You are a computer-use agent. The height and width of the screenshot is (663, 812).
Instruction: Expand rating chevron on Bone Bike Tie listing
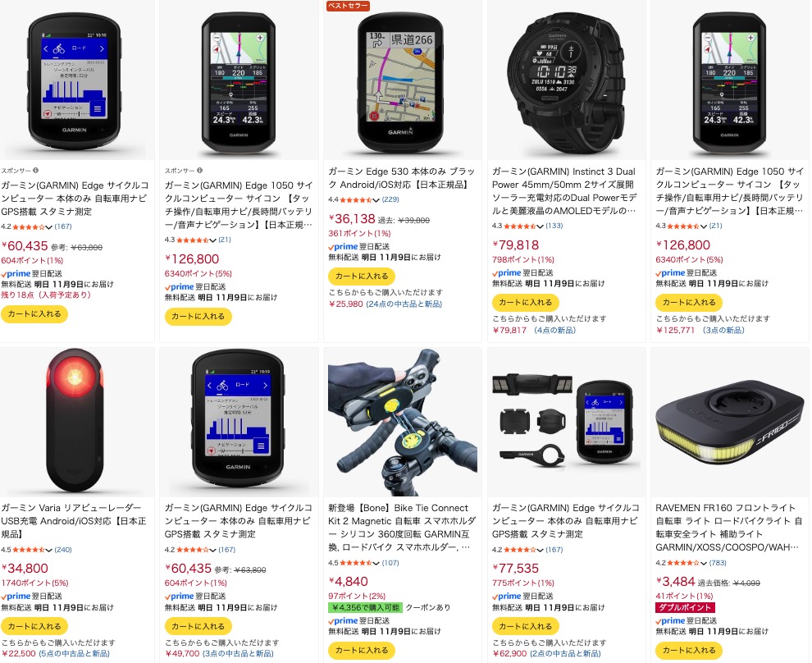coord(376,563)
